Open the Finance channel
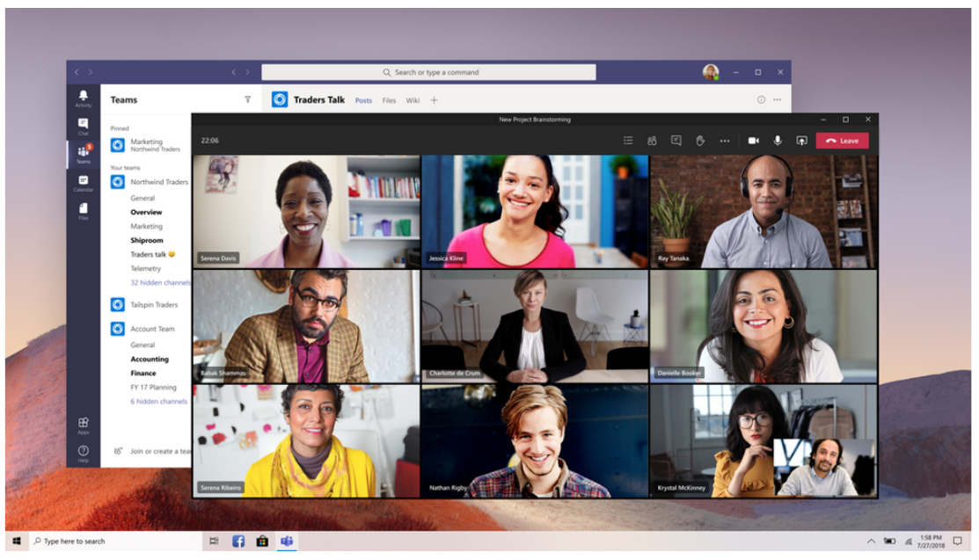979x560 pixels. click(x=143, y=373)
